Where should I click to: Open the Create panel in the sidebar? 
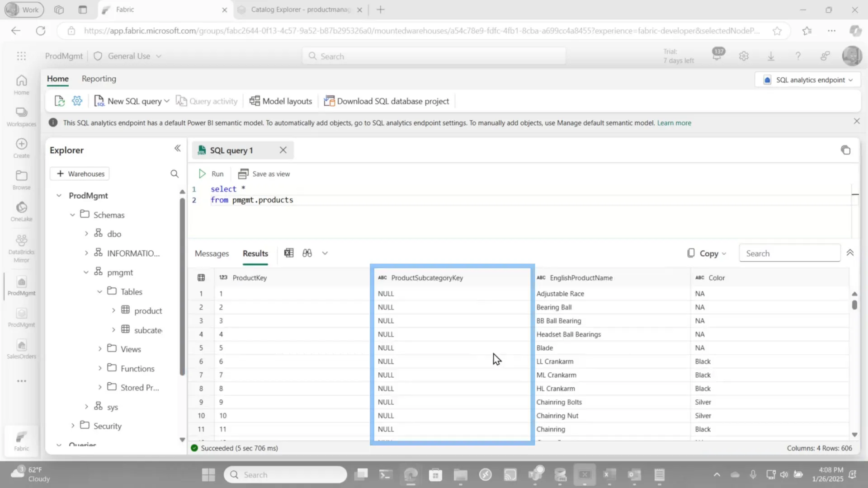[21, 147]
